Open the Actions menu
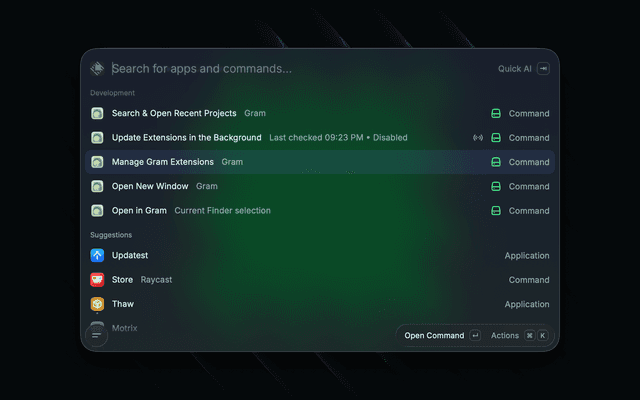640x400 pixels. click(x=519, y=336)
